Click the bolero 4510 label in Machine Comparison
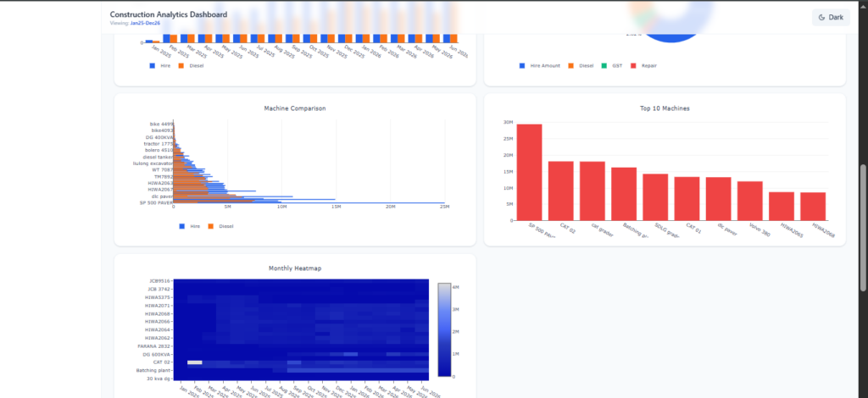 click(x=159, y=150)
